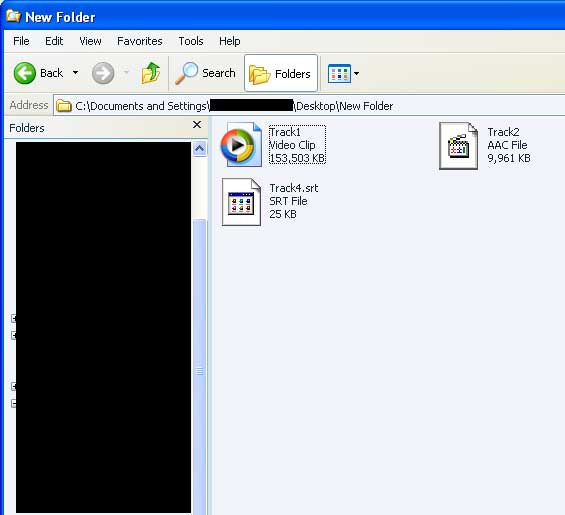The width and height of the screenshot is (565, 515).
Task: Click the Folders pane scrollbar thumb
Action: 200,367
